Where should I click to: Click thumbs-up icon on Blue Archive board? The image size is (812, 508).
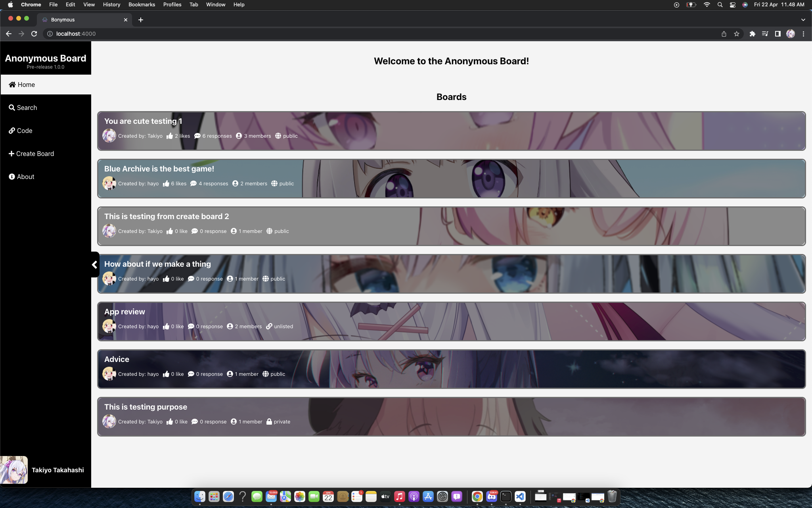pos(166,183)
